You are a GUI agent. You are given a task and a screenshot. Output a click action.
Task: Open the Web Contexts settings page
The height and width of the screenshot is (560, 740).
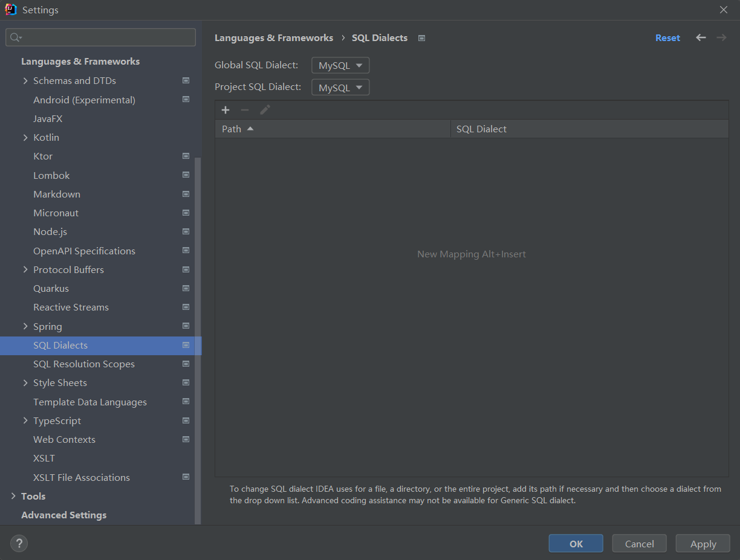[64, 439]
